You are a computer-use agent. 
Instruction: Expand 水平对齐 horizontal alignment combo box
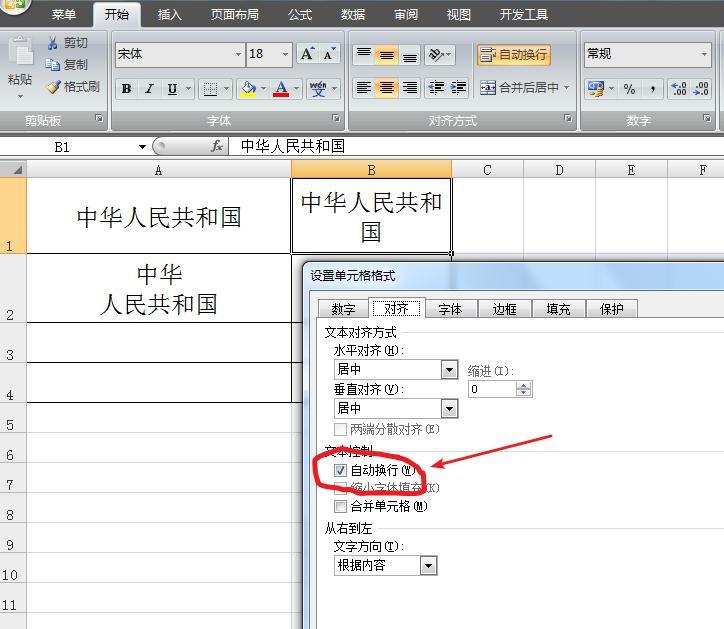(449, 369)
